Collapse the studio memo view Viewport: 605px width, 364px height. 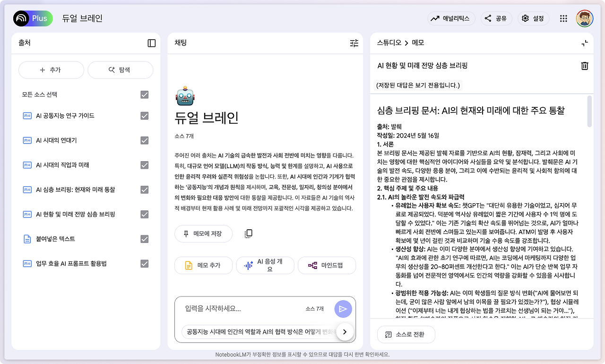coord(585,43)
